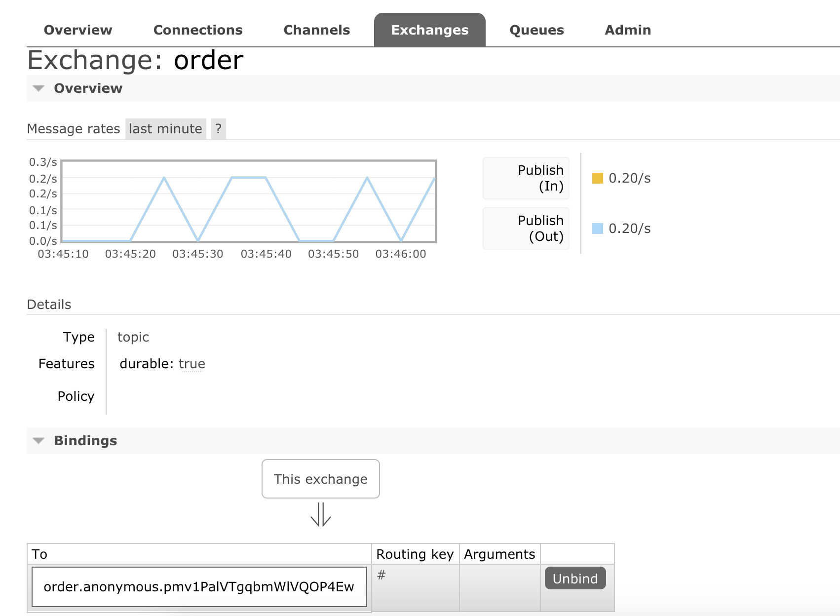This screenshot has height=616, width=840.
Task: Open the Channels tab
Action: 316,30
